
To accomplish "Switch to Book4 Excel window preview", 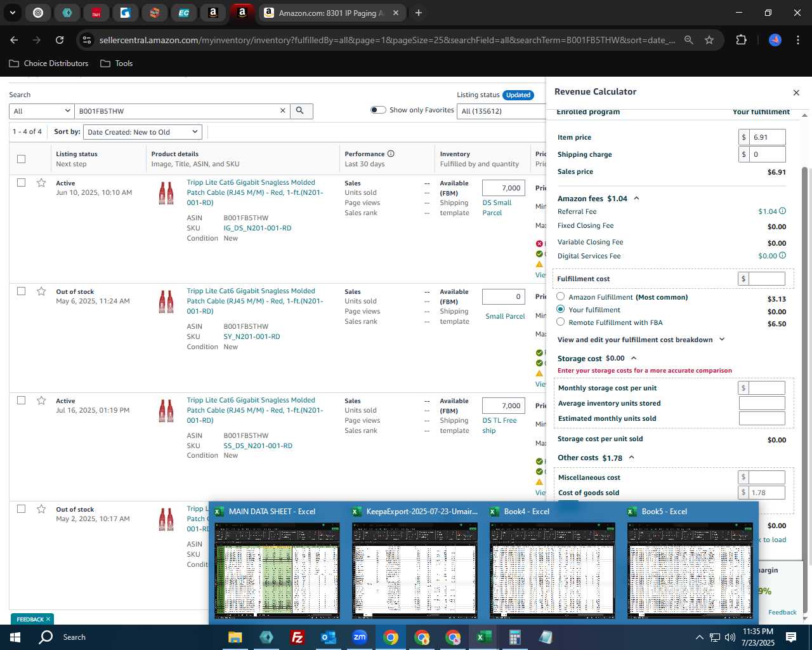I will point(553,562).
